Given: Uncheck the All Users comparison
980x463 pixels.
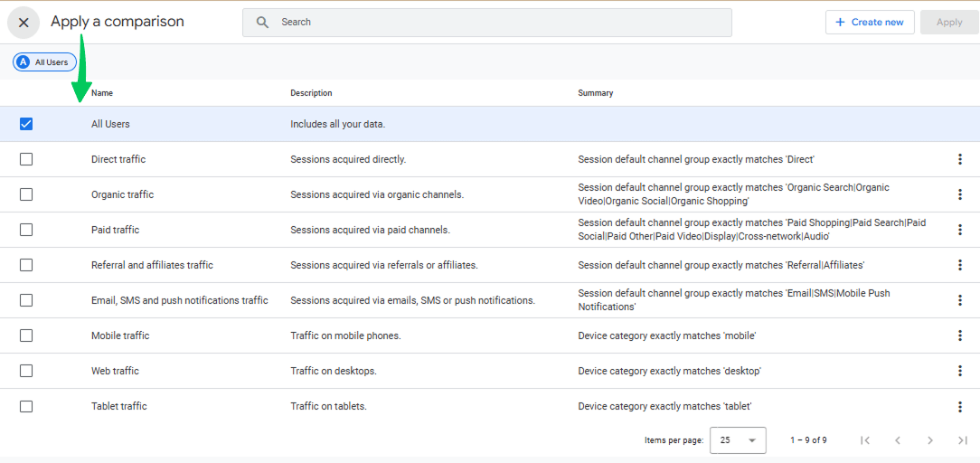Looking at the screenshot, I should (26, 124).
